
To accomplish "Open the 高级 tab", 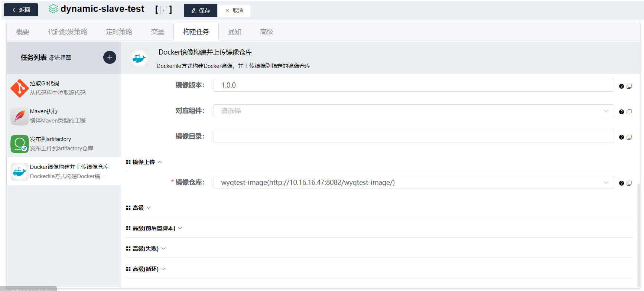I will (267, 32).
